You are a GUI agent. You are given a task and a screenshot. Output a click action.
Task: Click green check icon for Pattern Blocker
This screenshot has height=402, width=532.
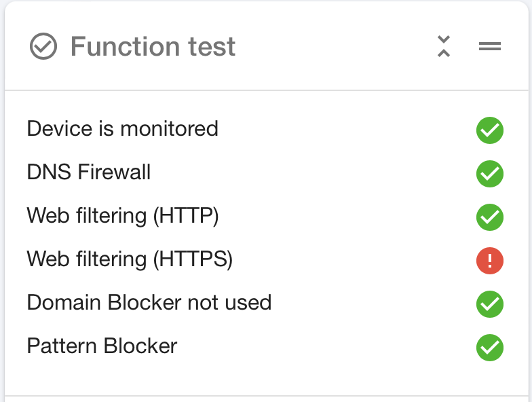490,348
